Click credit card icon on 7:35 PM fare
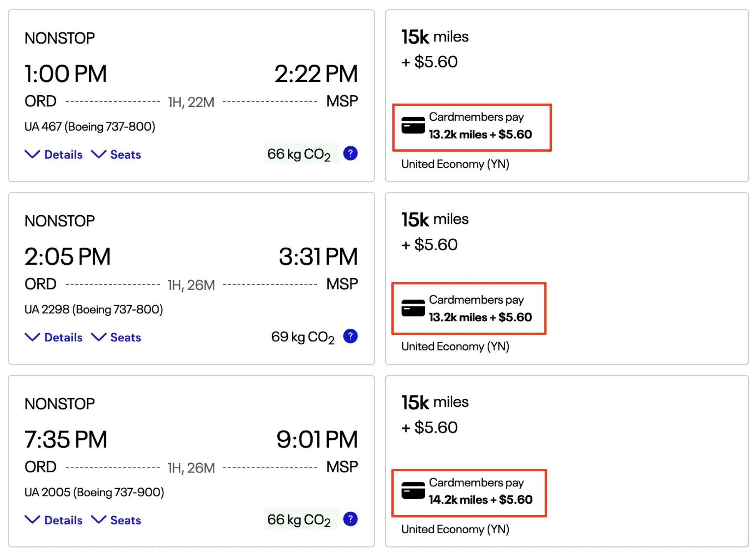Screen dimensions: 756x553 [x=413, y=491]
